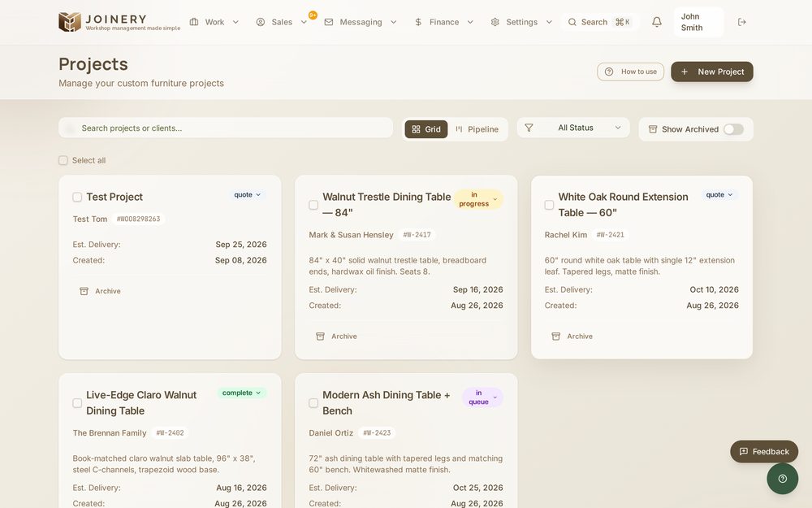The image size is (812, 508).
Task: Click the envelope icon next to Messaging
Action: (329, 22)
